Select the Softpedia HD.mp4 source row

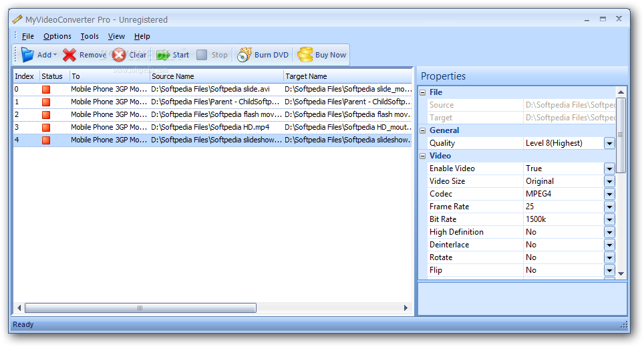tap(210, 128)
